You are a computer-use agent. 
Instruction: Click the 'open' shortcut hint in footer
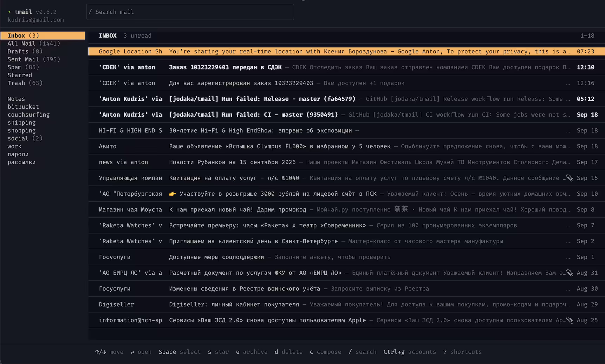coord(141,352)
